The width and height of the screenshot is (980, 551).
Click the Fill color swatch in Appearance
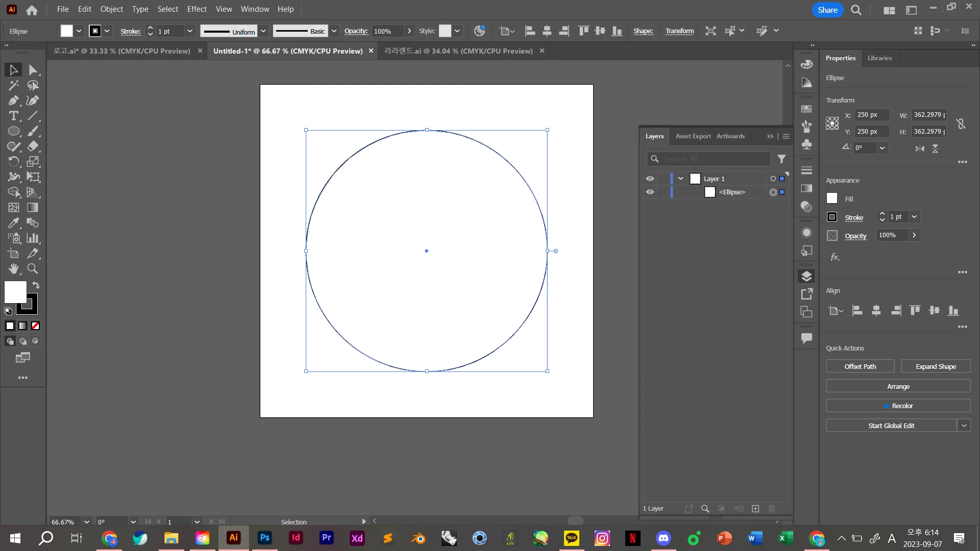(x=832, y=198)
